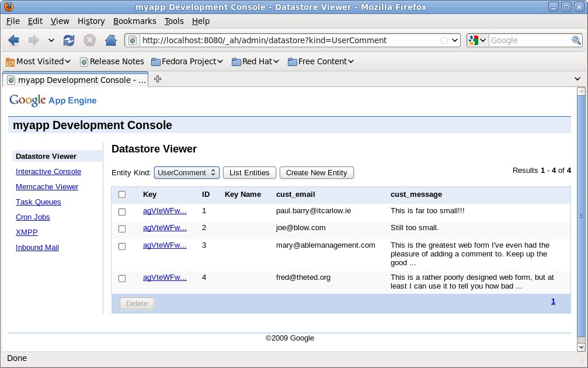Tick the checkbox for paul.barry@itcarlow.ie row
This screenshot has width=588, height=368.
122,211
